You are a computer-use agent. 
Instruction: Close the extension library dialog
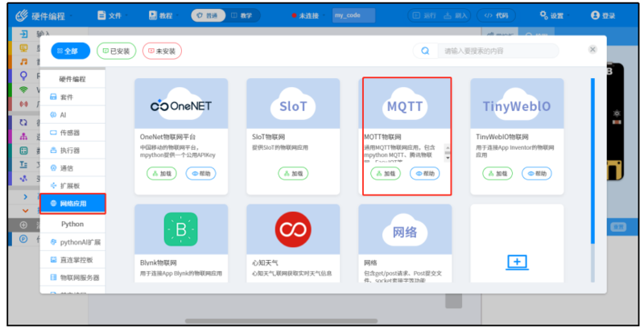coord(592,49)
